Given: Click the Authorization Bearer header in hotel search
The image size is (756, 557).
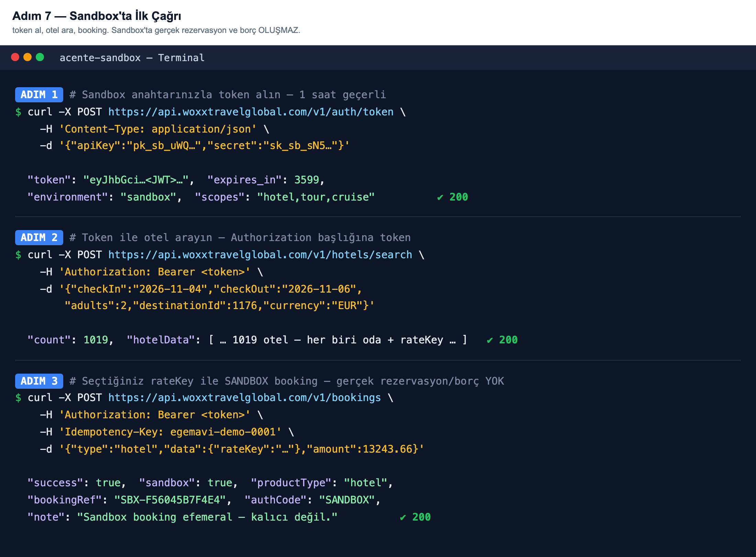Looking at the screenshot, I should coord(155,272).
